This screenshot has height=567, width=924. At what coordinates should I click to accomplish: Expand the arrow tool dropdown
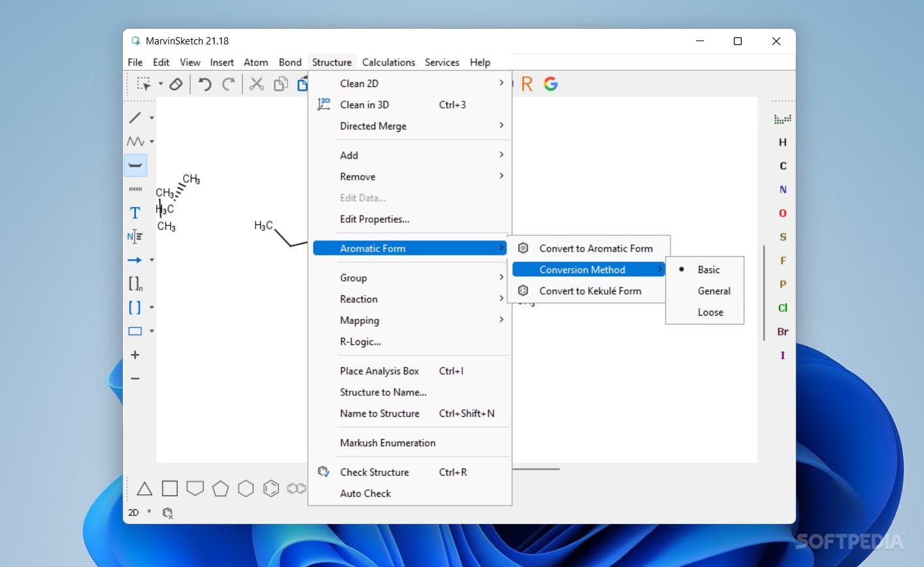click(x=152, y=260)
